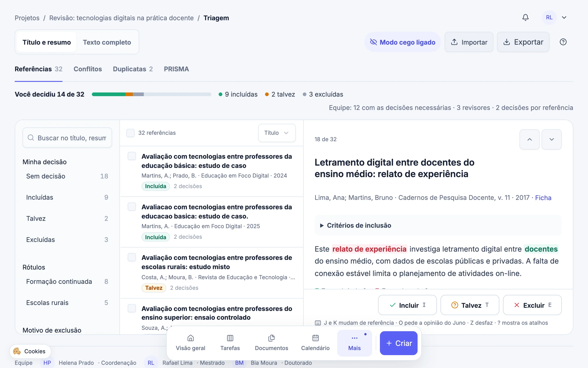
Task: Open the Duplicatas tab
Action: click(133, 69)
